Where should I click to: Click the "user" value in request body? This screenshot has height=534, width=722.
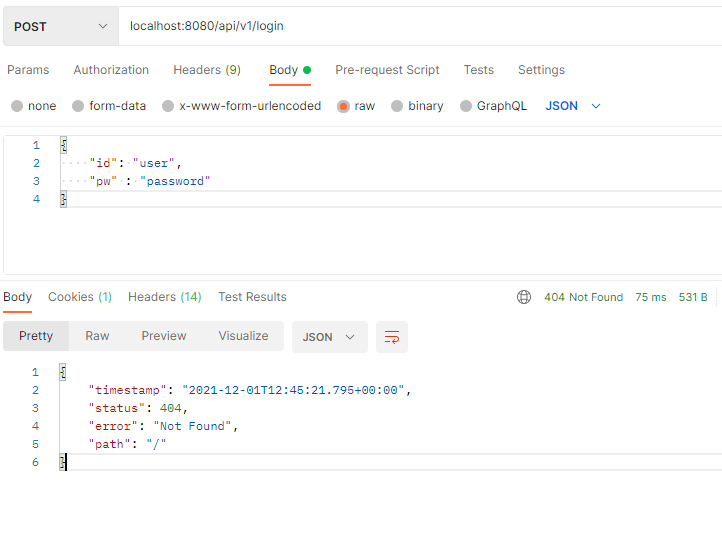(154, 163)
